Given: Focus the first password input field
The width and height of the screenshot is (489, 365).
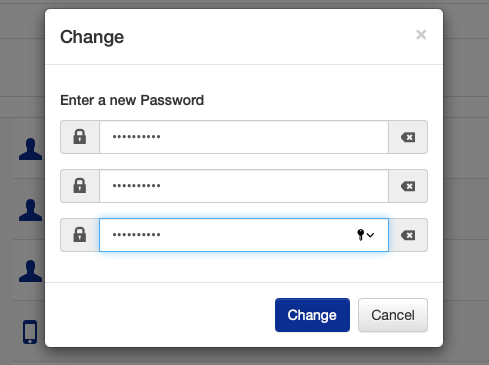Looking at the screenshot, I should click(244, 137).
